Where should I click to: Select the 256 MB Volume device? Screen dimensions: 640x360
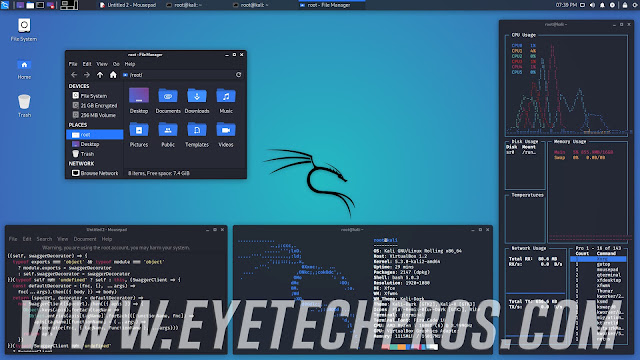coord(95,115)
